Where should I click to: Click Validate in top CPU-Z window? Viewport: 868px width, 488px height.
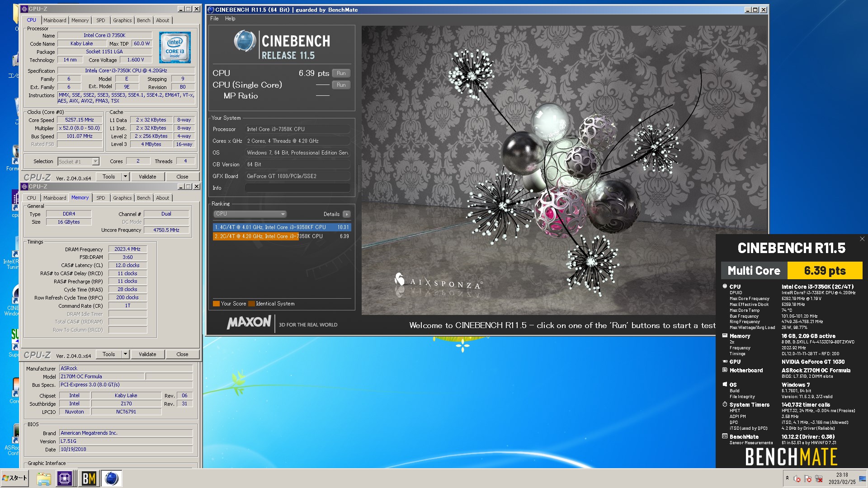pyautogui.click(x=147, y=177)
